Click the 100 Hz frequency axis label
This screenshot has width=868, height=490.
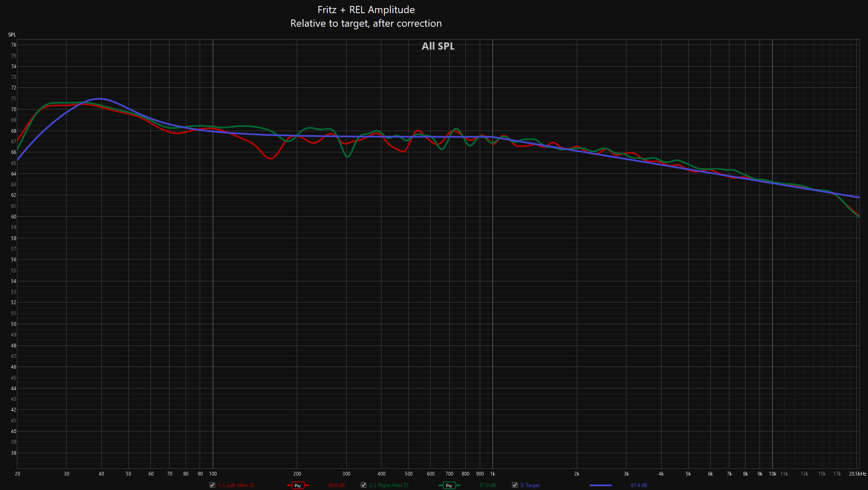pyautogui.click(x=213, y=474)
